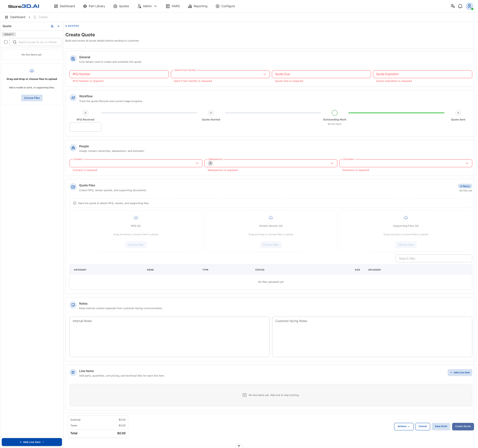Expand the Actions menu button
Viewport: 478px width, 448px height.
pos(404,426)
